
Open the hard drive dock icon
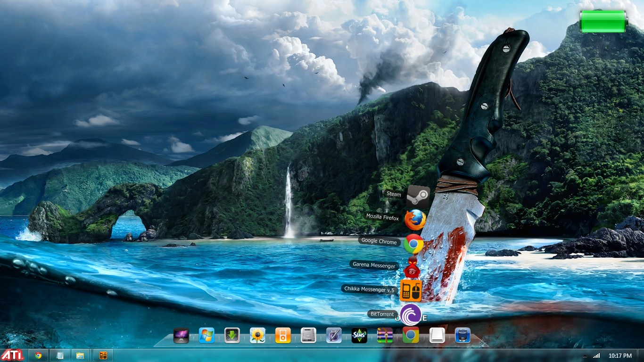click(x=308, y=335)
